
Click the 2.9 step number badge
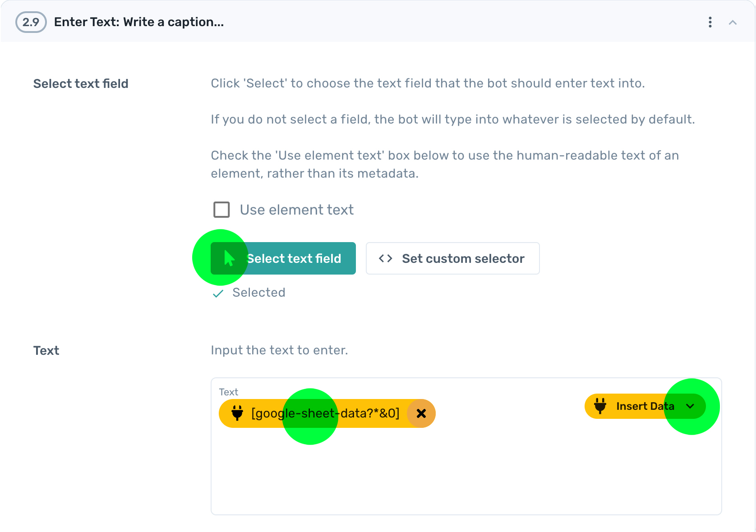pyautogui.click(x=31, y=22)
